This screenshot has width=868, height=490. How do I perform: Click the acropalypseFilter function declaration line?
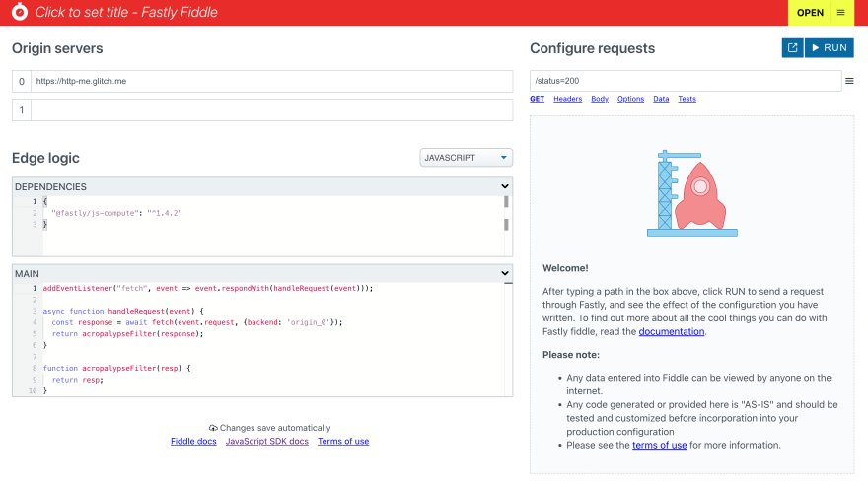[x=116, y=368]
